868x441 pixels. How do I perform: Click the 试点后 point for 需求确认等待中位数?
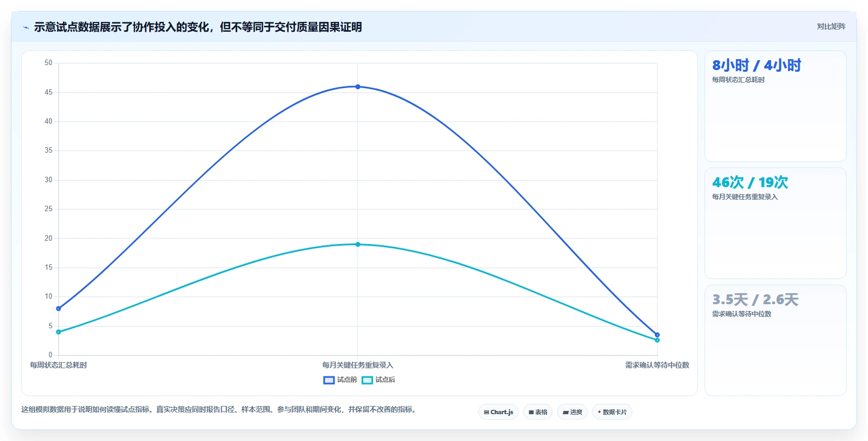[x=657, y=340]
